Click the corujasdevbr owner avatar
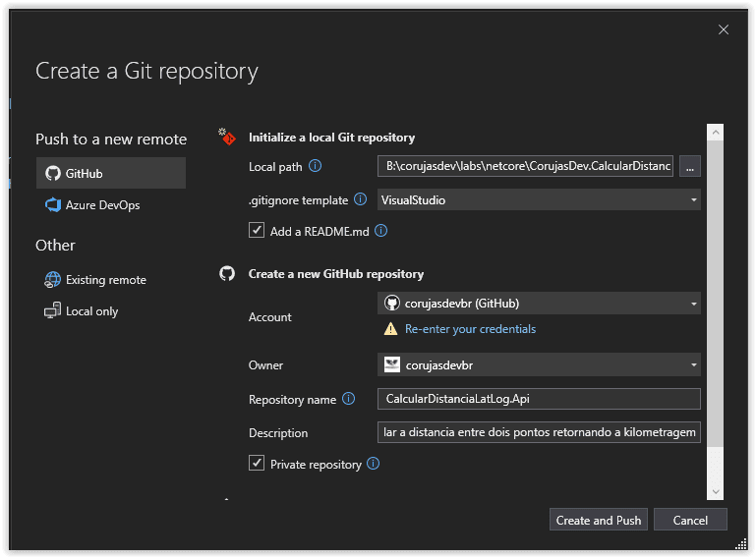 392,364
